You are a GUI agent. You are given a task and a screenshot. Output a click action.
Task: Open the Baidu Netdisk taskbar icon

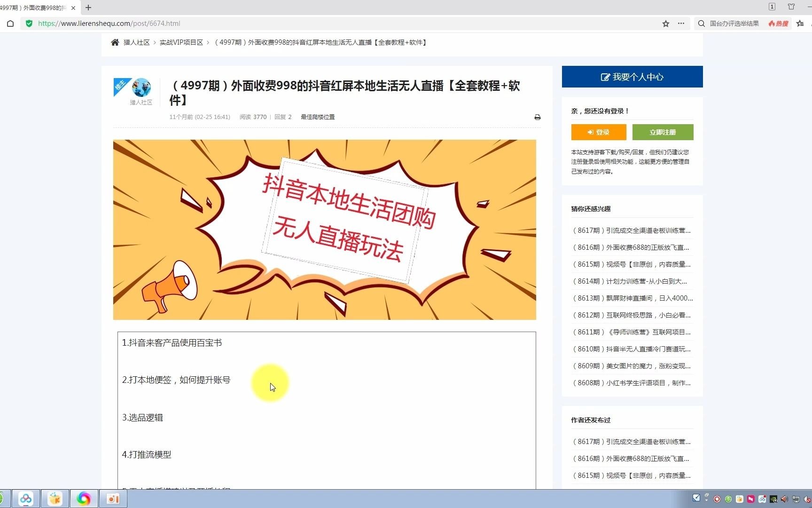[26, 499]
